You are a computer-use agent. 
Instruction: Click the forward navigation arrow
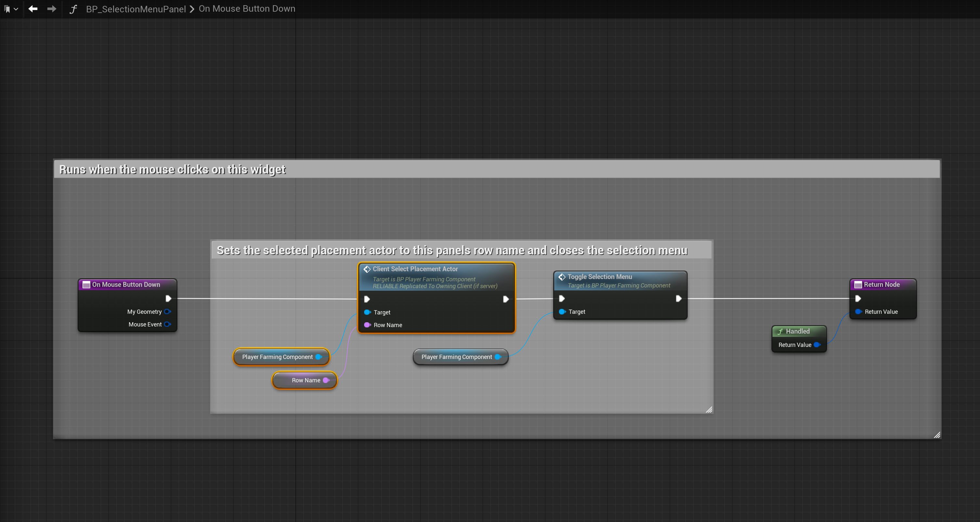pos(52,9)
